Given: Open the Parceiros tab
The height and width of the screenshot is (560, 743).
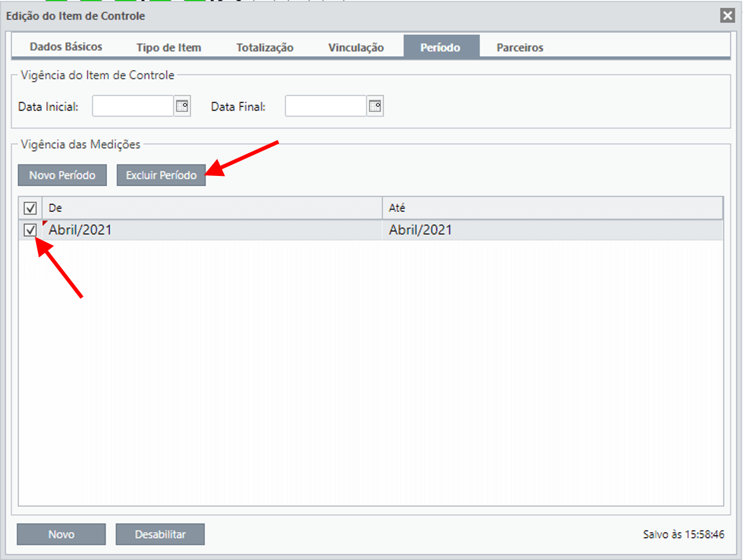Looking at the screenshot, I should coord(520,47).
